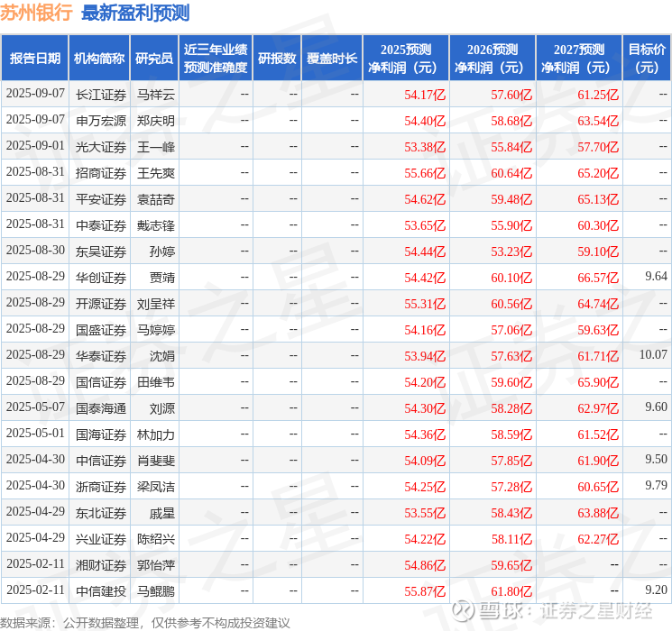The height and width of the screenshot is (631, 672).
Task: Select the 申万宏源 institution cell
Action: [x=101, y=121]
